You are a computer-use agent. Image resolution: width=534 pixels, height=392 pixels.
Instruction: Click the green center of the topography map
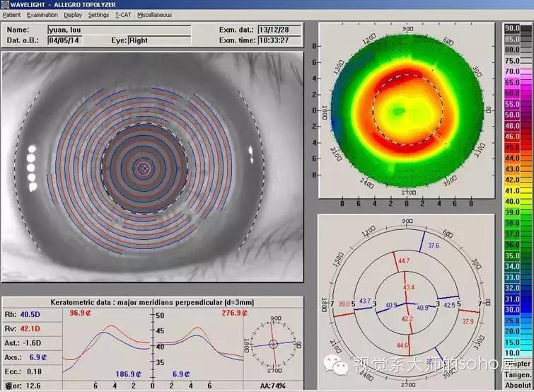[398, 110]
